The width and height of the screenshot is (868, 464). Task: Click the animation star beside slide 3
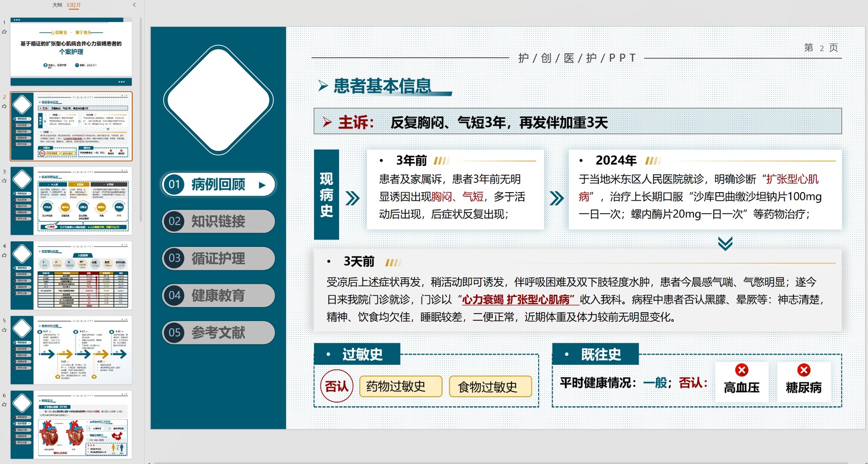tap(5, 181)
